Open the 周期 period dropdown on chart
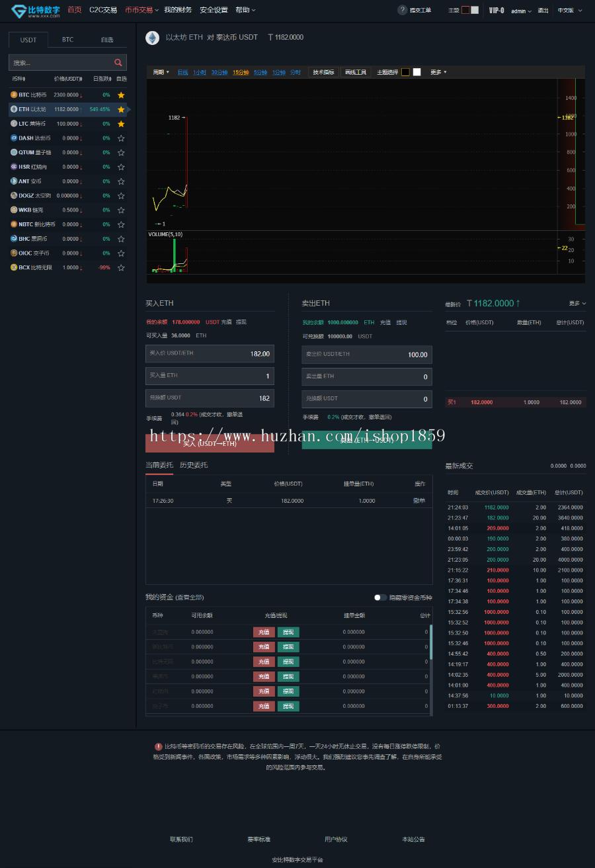The image size is (595, 868). pyautogui.click(x=161, y=72)
